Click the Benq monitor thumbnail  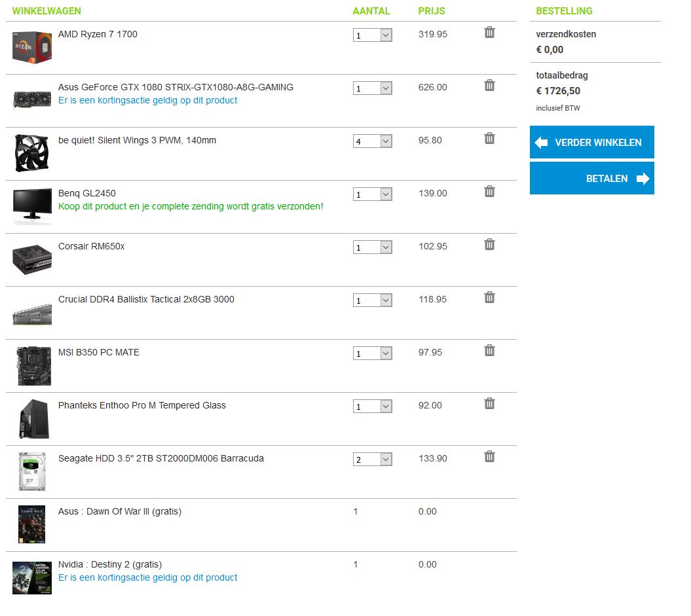point(31,206)
